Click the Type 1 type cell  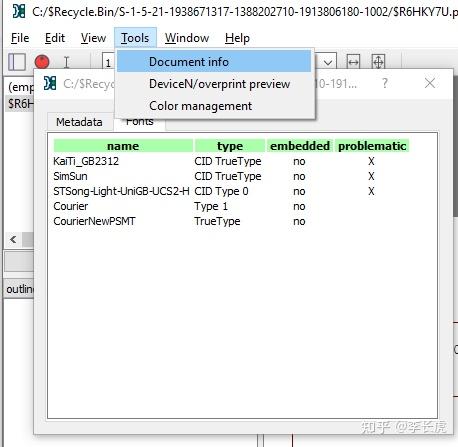tap(211, 206)
